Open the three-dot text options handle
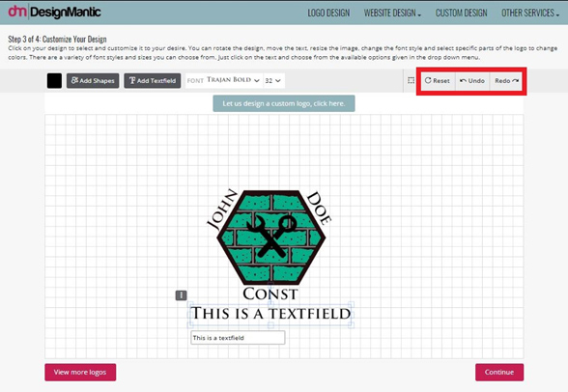This screenshot has width=568, height=392. click(x=182, y=295)
